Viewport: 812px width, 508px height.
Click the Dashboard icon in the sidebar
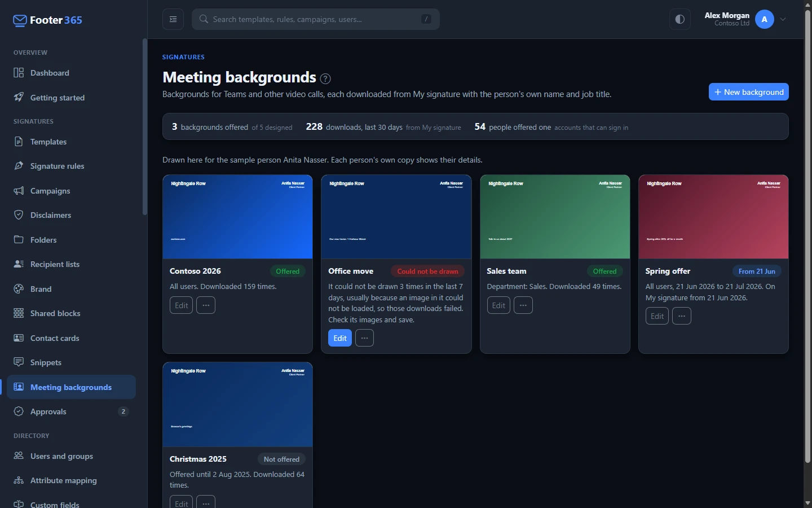pyautogui.click(x=19, y=73)
